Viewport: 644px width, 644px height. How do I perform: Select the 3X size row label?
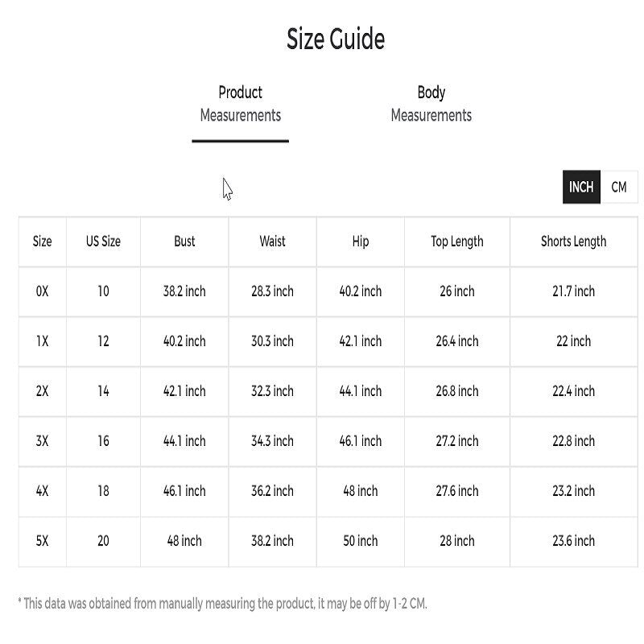point(42,441)
